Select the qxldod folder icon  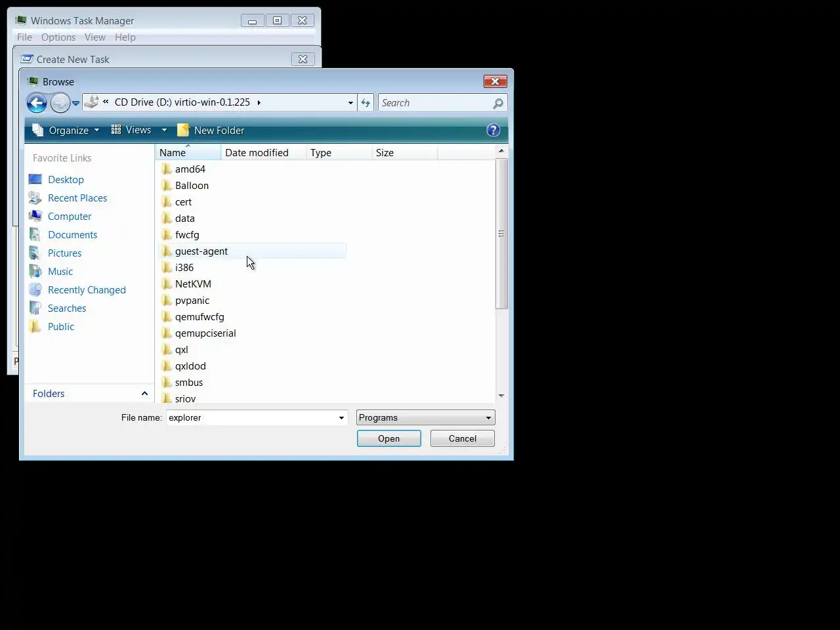pyautogui.click(x=167, y=366)
